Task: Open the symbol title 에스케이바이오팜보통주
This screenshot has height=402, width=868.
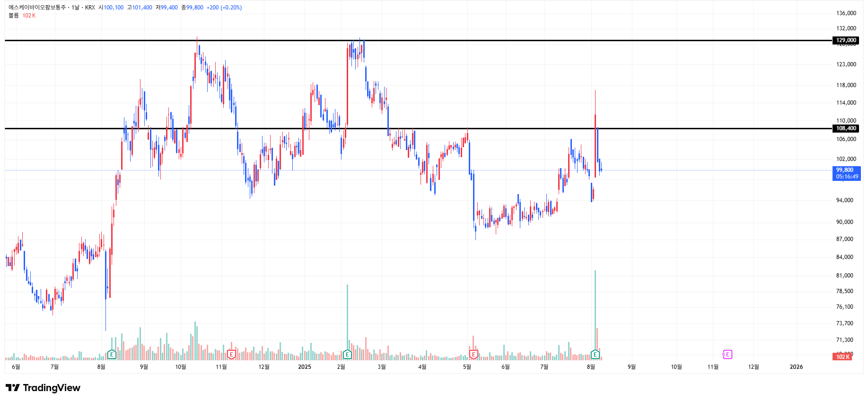Action: pos(37,8)
